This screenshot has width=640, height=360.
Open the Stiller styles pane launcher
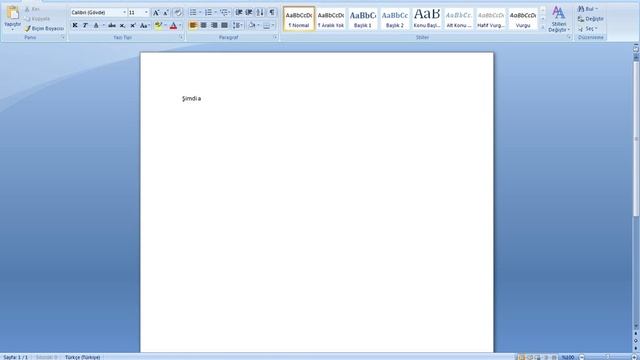[569, 37]
